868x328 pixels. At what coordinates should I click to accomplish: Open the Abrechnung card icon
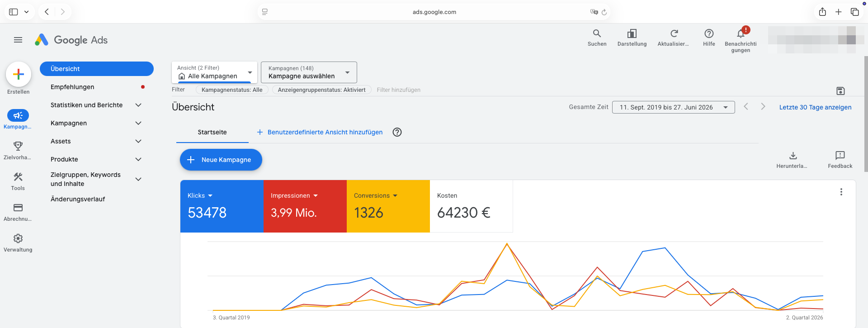[x=18, y=208]
